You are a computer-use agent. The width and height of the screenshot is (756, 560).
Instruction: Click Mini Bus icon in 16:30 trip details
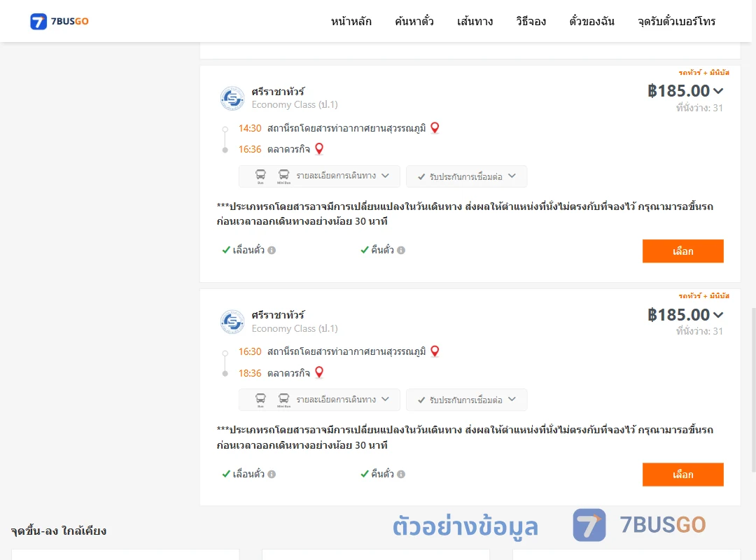284,400
